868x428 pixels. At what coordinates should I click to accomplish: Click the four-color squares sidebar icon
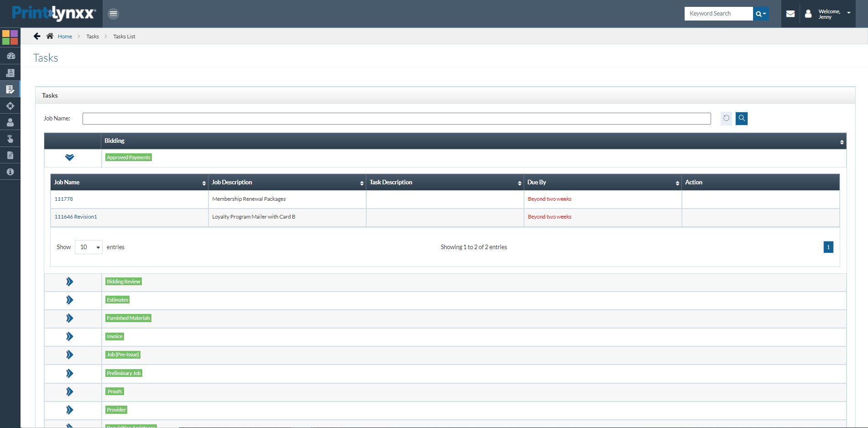pyautogui.click(x=10, y=37)
